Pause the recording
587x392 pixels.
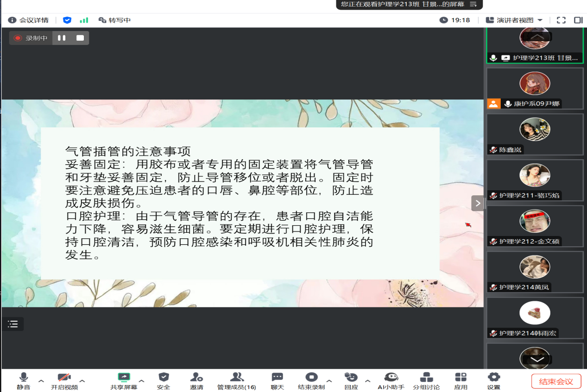(62, 38)
